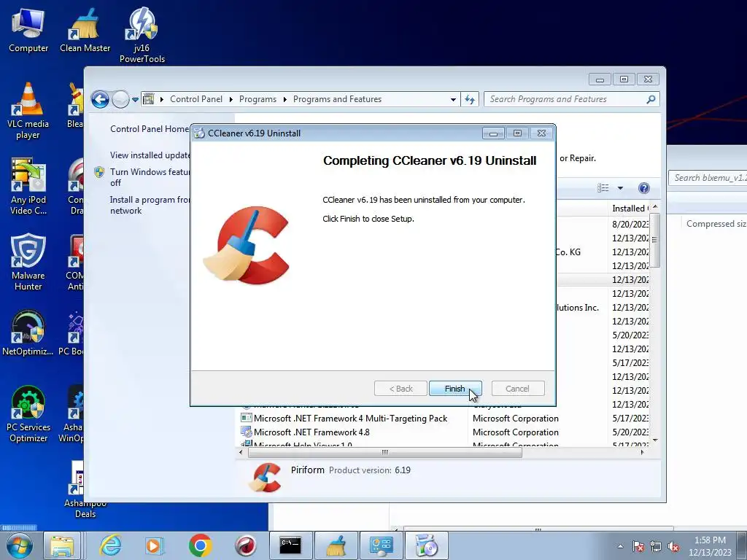The height and width of the screenshot is (560, 747).
Task: Open Turn Windows features on or off
Action: (150, 177)
